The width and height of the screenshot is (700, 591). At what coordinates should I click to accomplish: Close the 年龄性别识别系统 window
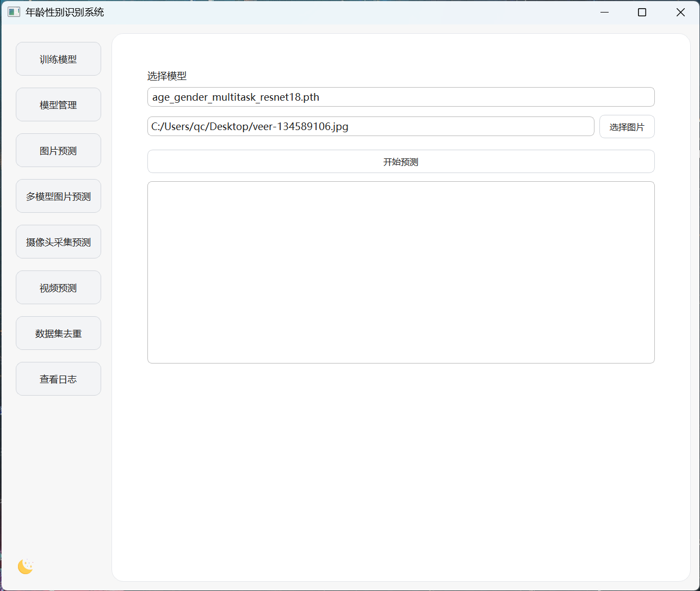click(680, 12)
